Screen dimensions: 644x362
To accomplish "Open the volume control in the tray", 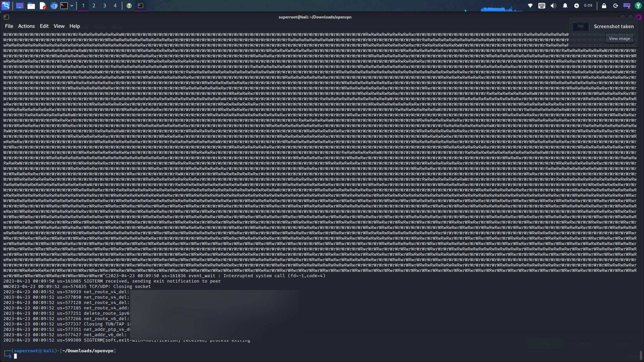I will pyautogui.click(x=553, y=6).
